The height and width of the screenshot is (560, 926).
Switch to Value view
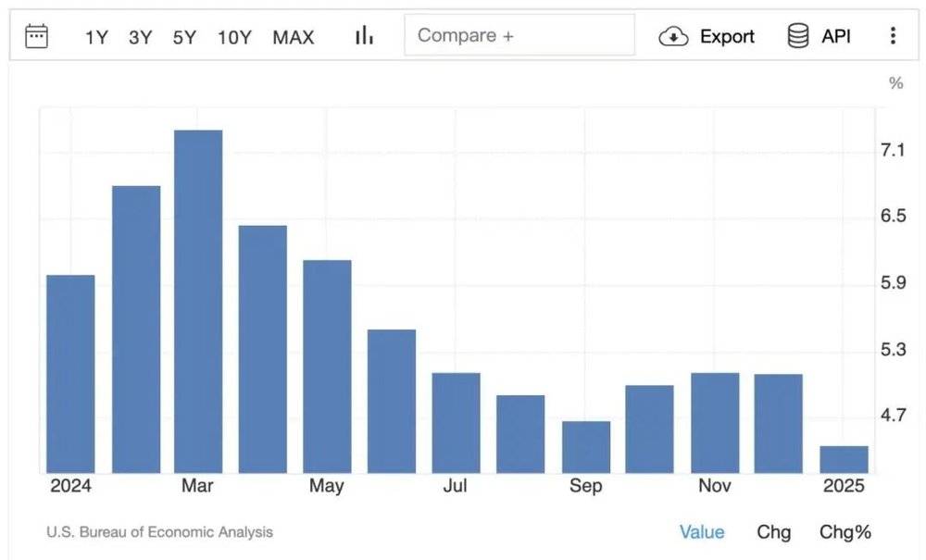[702, 532]
